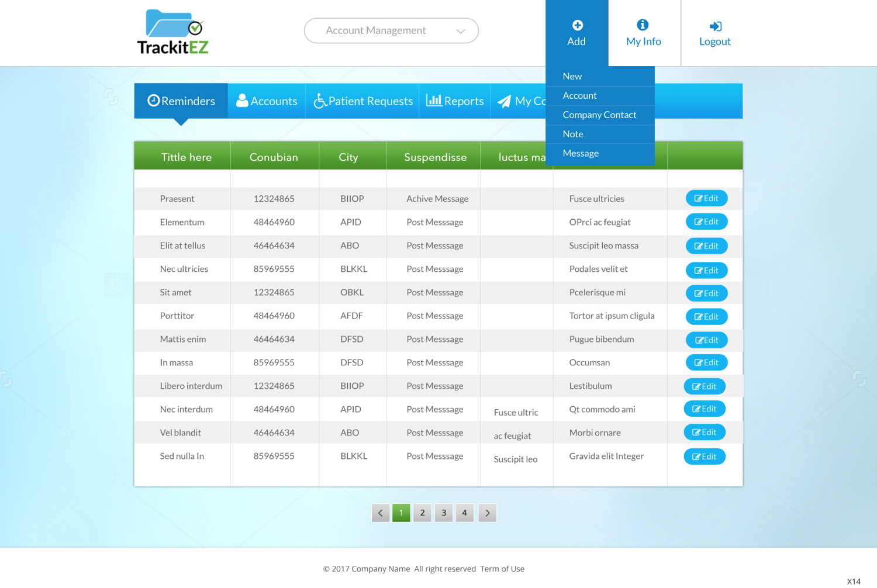Select Note from the Add dropdown
Viewport: 877px width, 588px height.
pos(573,134)
